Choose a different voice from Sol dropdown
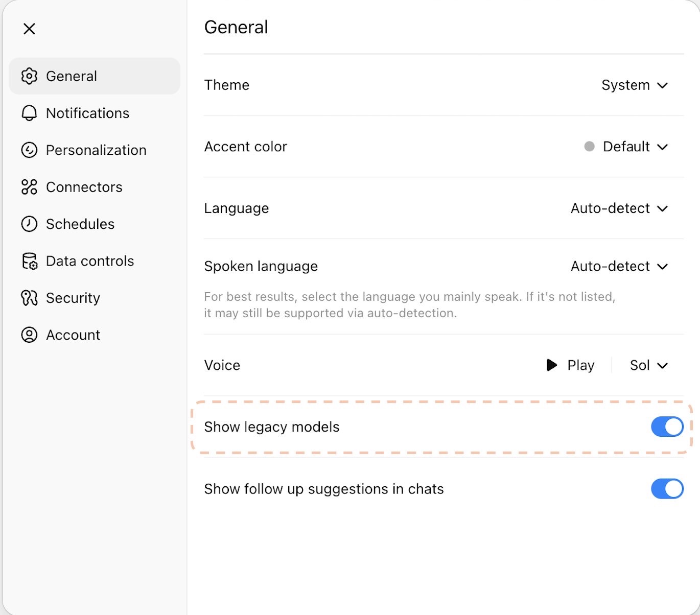The image size is (700, 615). click(x=648, y=365)
